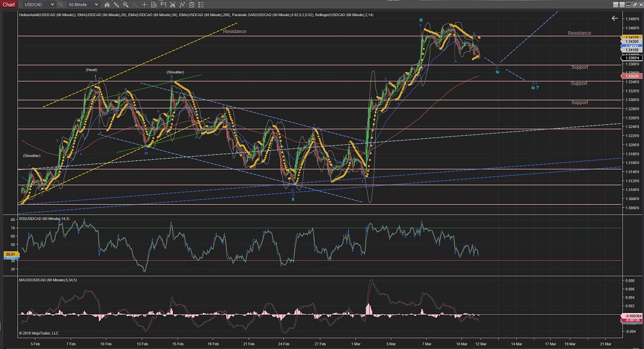Click the 5 Feb date on time axis
Viewport: 644px width, 349px height.
pos(35,344)
